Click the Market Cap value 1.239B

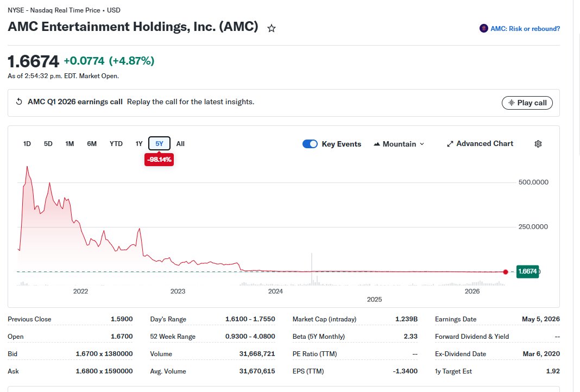click(407, 319)
